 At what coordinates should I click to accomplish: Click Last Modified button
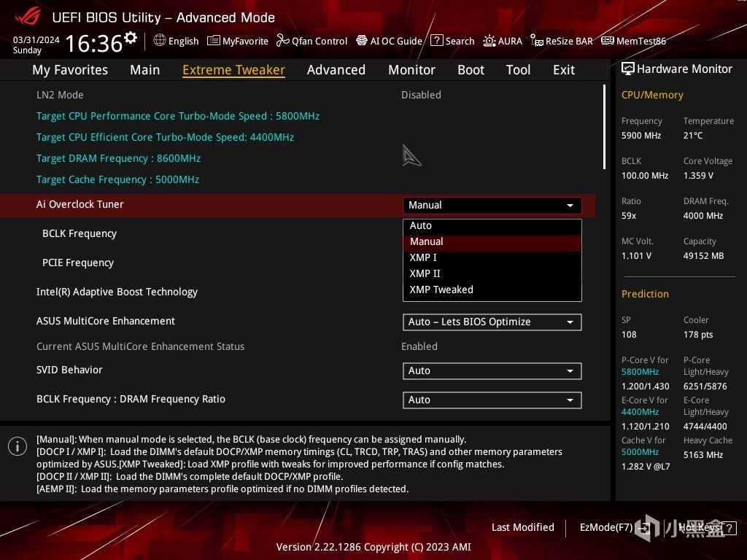coord(522,528)
